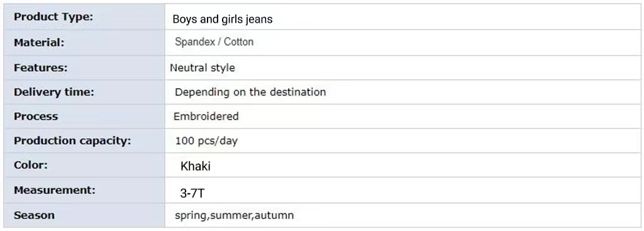Click the Product Type label cell
This screenshot has height=231, width=644.
[84, 17]
